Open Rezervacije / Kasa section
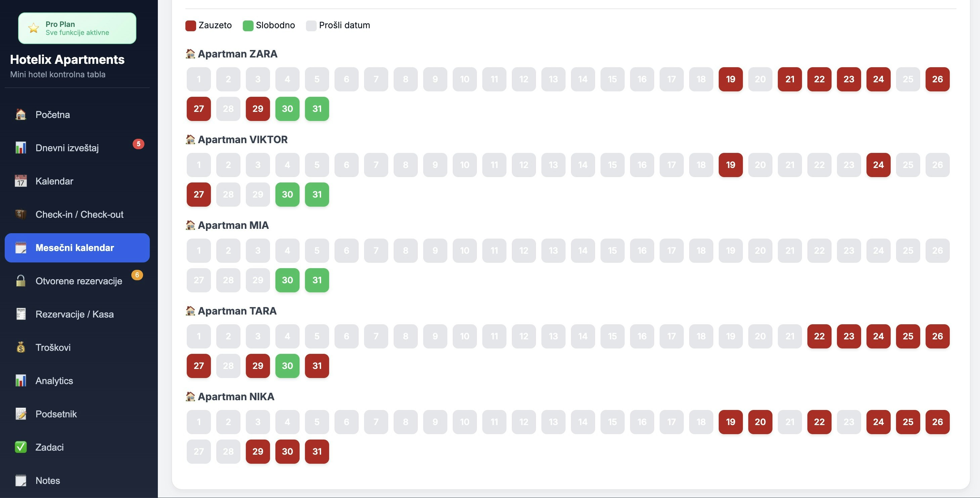Image resolution: width=980 pixels, height=498 pixels. click(75, 314)
